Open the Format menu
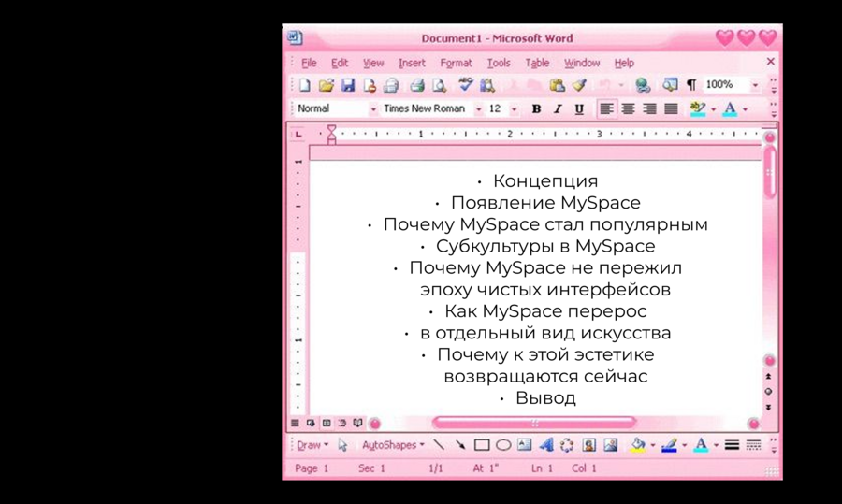 tap(456, 63)
